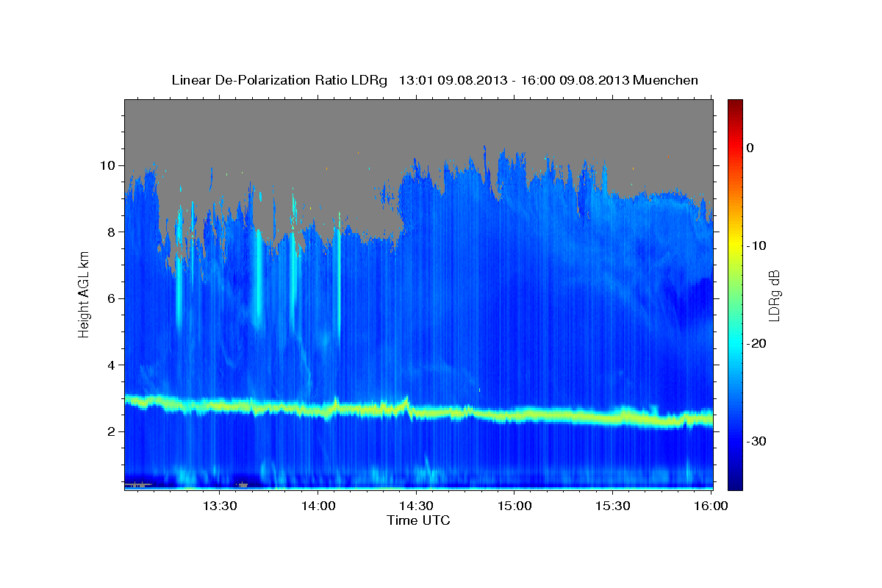The width and height of the screenshot is (882, 588).
Task: Click the height tick label 10
Action: pos(108,165)
